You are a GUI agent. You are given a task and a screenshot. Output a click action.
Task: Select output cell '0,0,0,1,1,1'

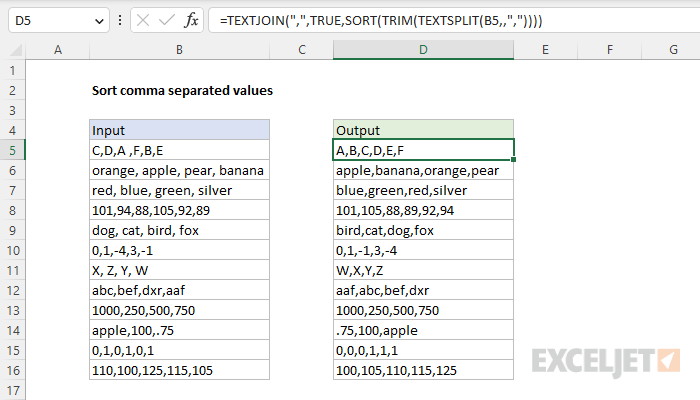(x=423, y=350)
